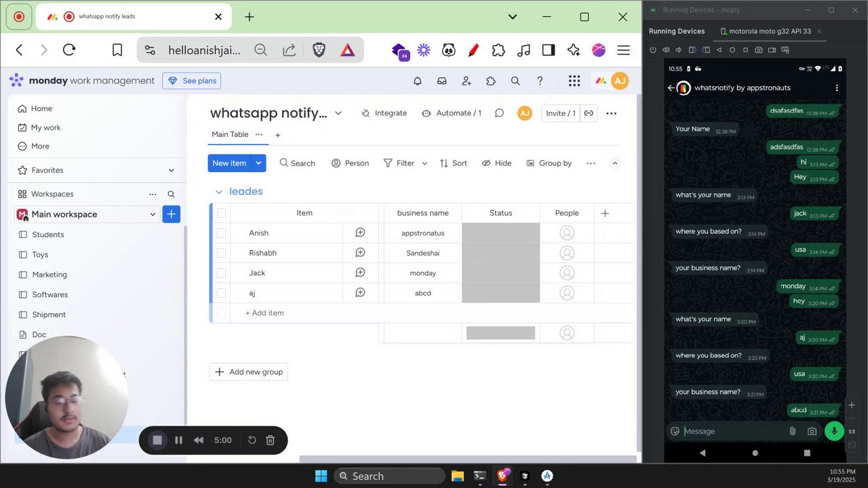The width and height of the screenshot is (868, 488).
Task: Open board options three-dot menu
Action: point(612,113)
